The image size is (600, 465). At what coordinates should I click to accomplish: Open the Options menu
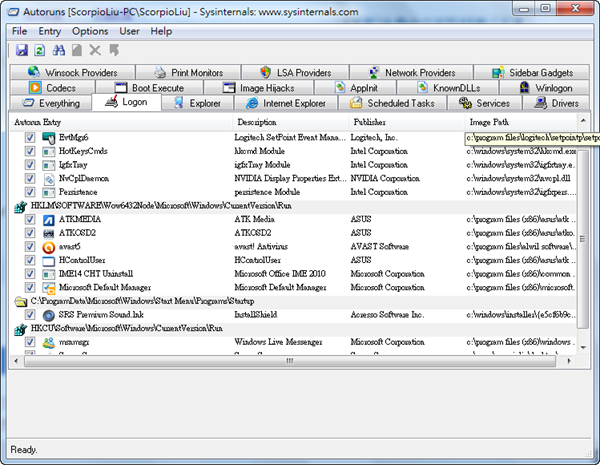click(x=90, y=31)
